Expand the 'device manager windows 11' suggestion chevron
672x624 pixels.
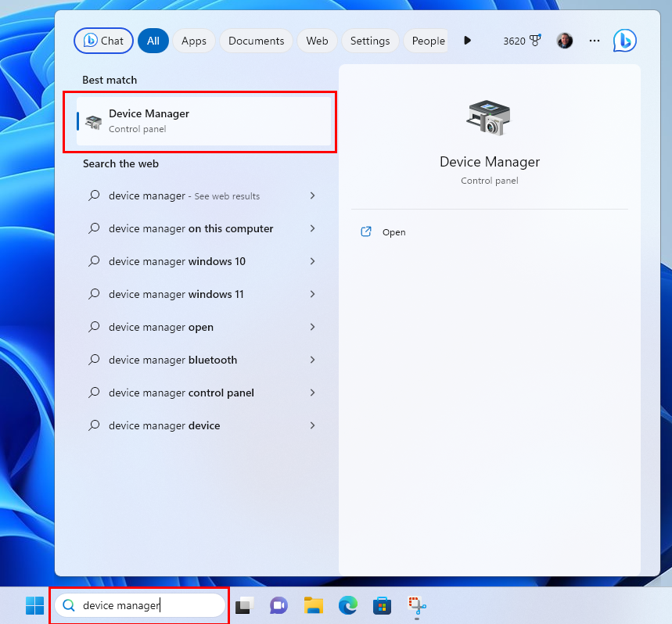point(312,294)
